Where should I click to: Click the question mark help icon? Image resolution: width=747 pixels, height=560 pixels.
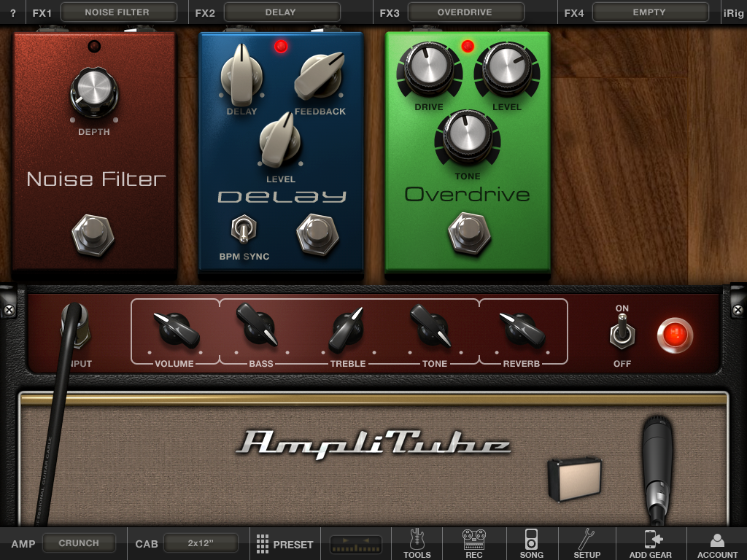(x=13, y=13)
